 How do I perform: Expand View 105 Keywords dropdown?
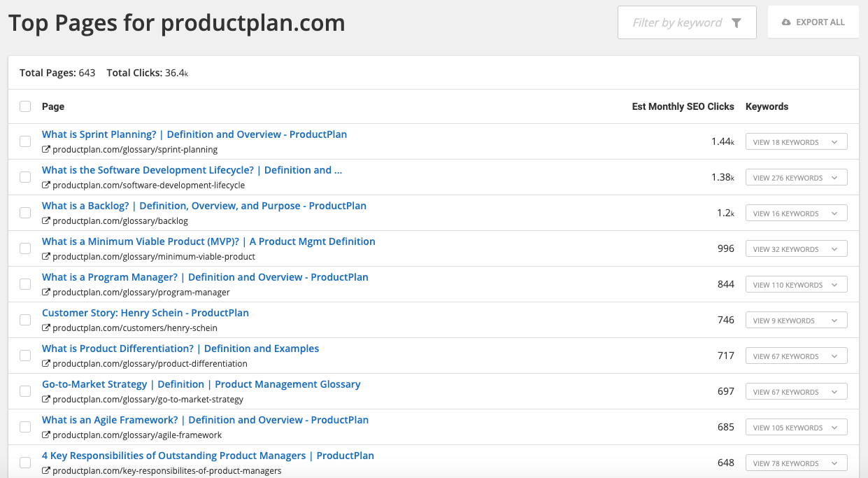796,428
